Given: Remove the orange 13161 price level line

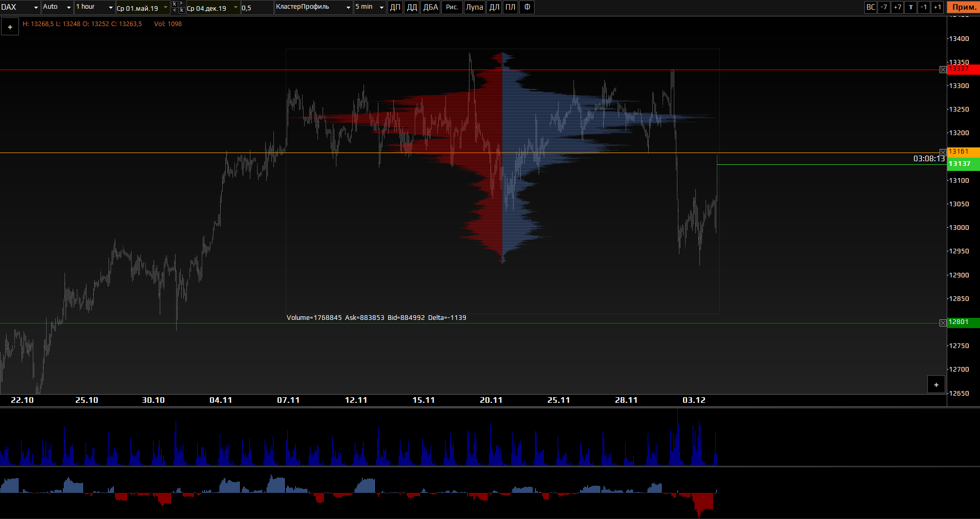Looking at the screenshot, I should click(x=943, y=153).
